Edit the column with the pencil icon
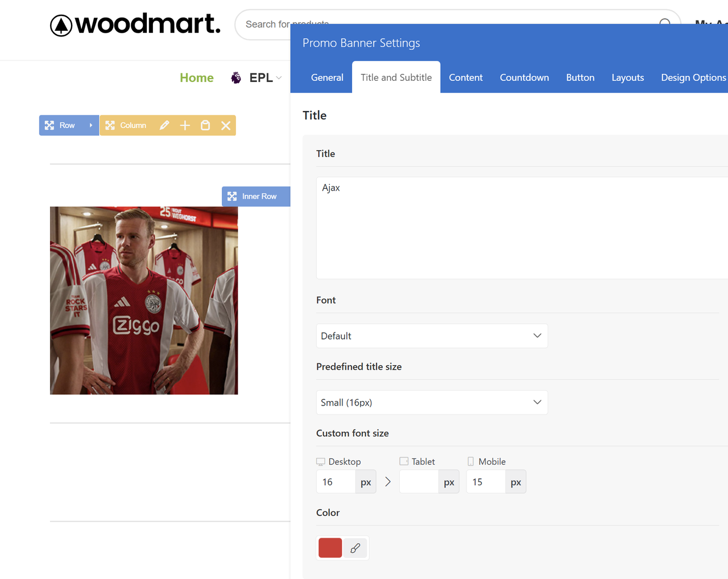The image size is (728, 579). click(x=164, y=125)
